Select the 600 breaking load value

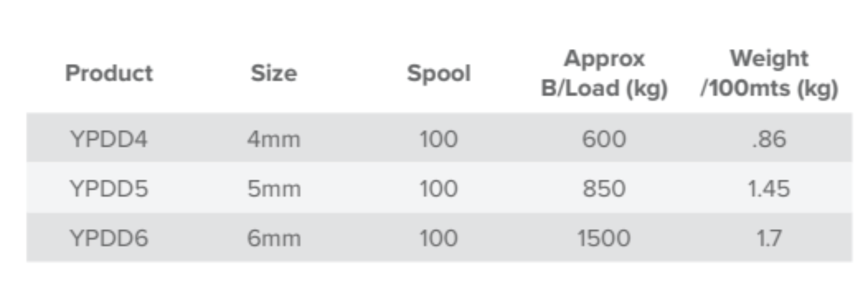point(604,139)
